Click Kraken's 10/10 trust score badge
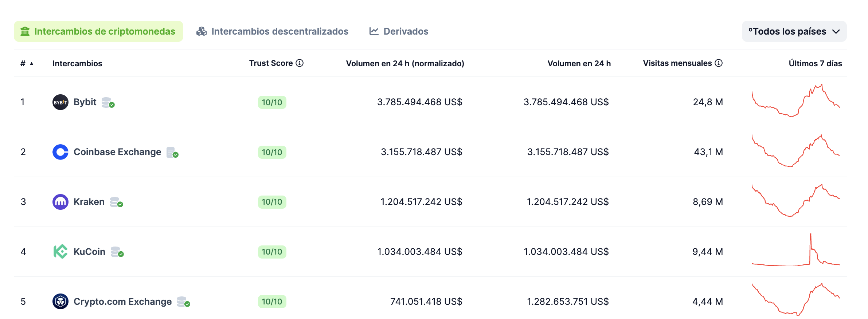Screen dimensions: 868x319 [272, 202]
